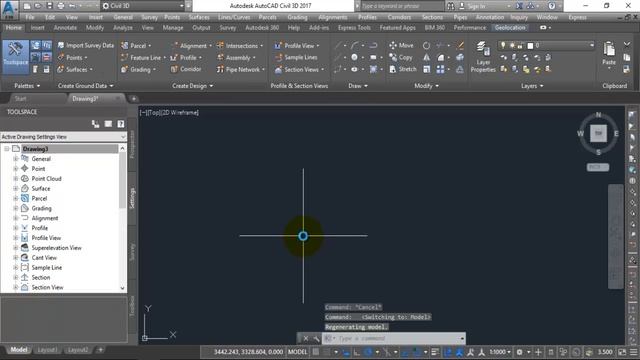Toggle layer 0 freeze sun icon
Image resolution: width=640 pixels, height=360 pixels.
tap(512, 45)
